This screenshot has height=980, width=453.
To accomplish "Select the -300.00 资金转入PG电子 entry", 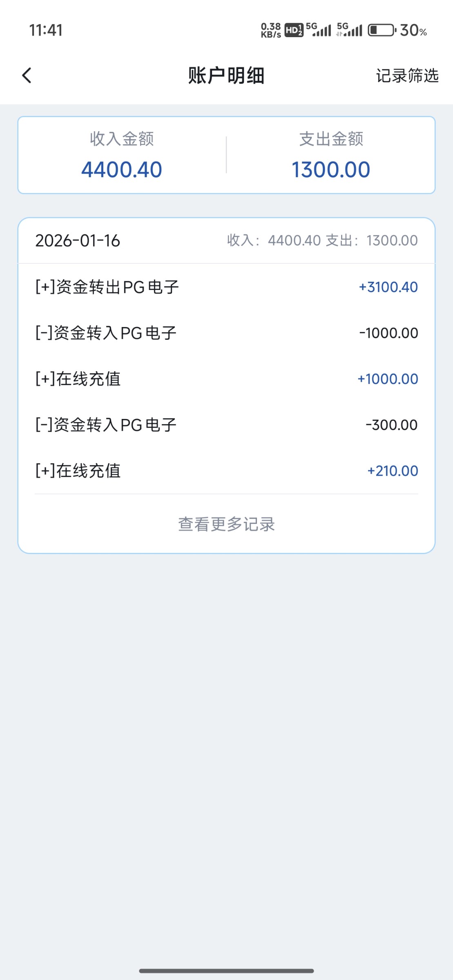I will pyautogui.click(x=226, y=425).
